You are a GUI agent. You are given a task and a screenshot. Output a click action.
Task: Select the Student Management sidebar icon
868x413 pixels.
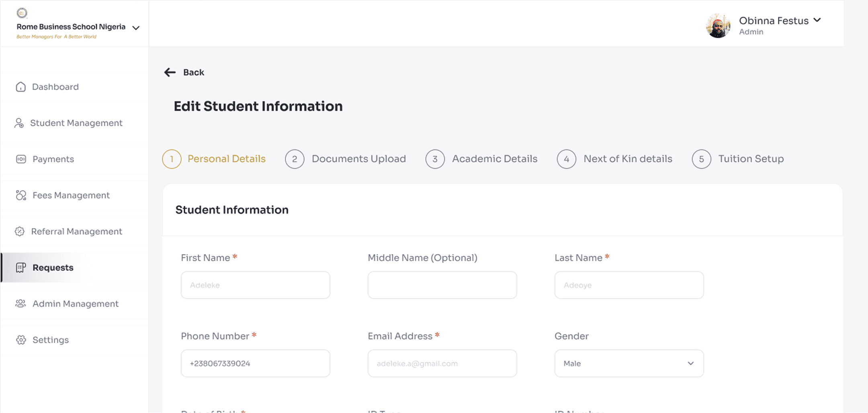coord(19,123)
